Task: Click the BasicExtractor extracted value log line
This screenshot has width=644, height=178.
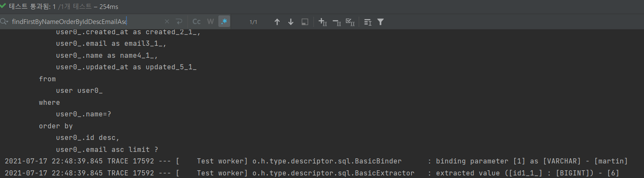Action: (x=315, y=173)
